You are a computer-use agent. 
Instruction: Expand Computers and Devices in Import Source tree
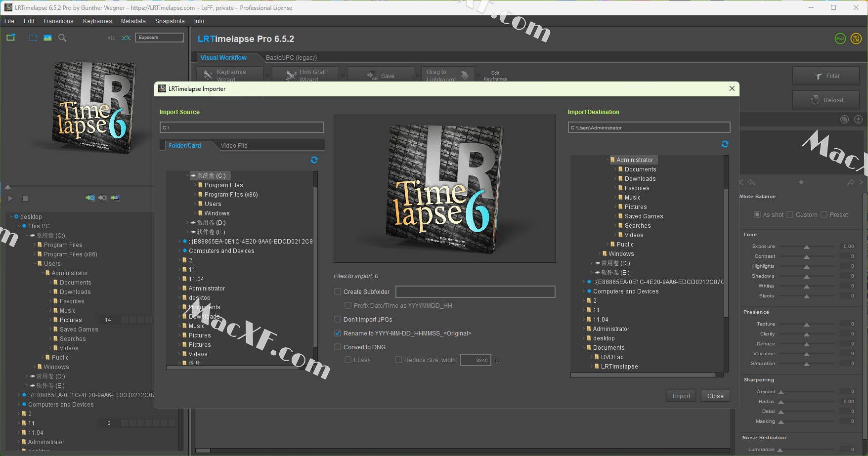click(x=179, y=251)
